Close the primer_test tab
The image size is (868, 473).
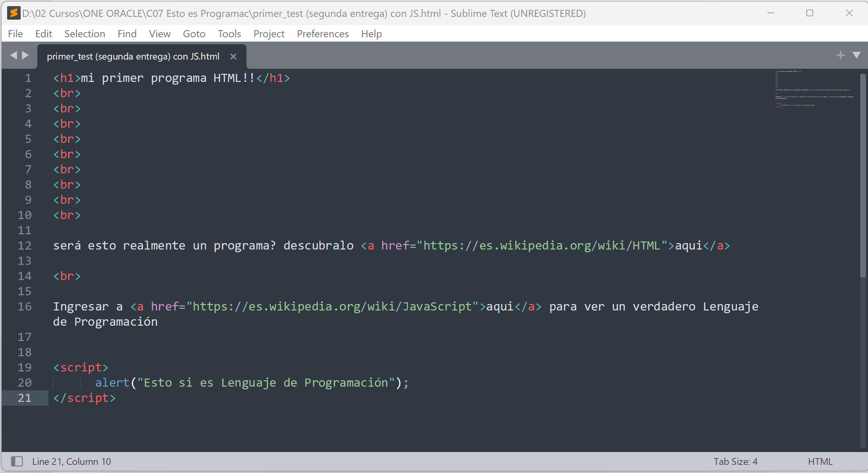click(x=233, y=57)
